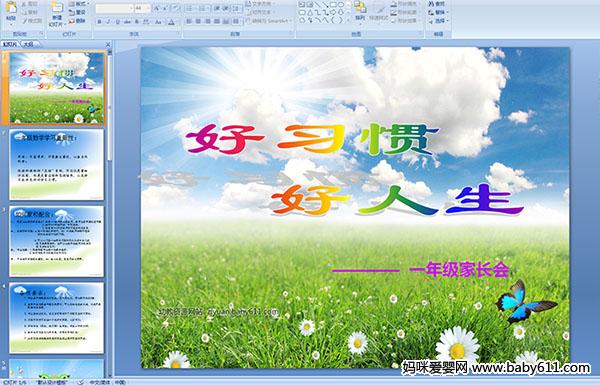600x385 pixels.
Task: Click the Clear Formatting eraser icon
Action: pos(175,8)
